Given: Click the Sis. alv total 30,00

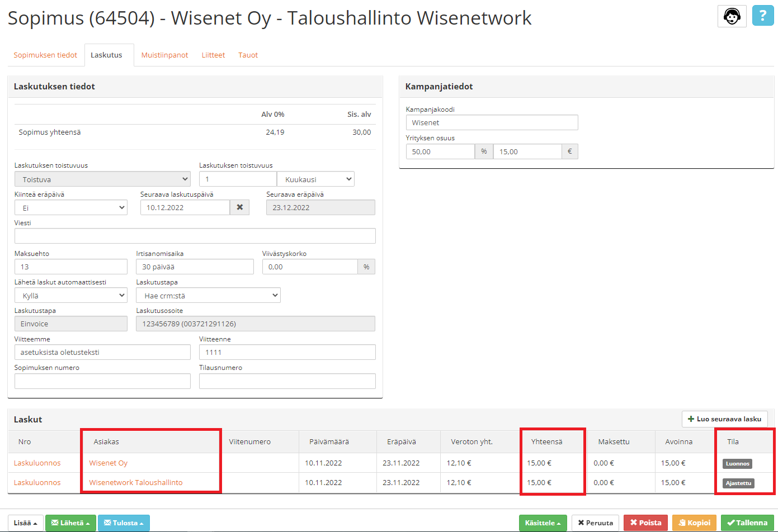Looking at the screenshot, I should click(x=361, y=132).
